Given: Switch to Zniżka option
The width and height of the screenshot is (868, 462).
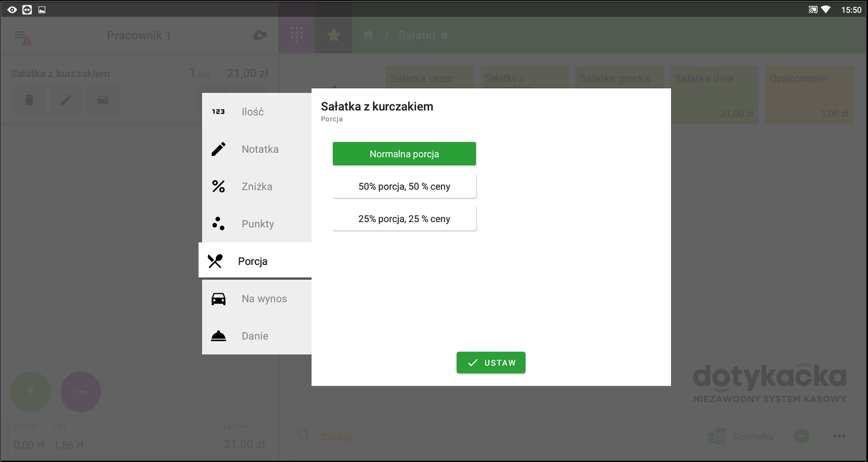Looking at the screenshot, I should 257,187.
